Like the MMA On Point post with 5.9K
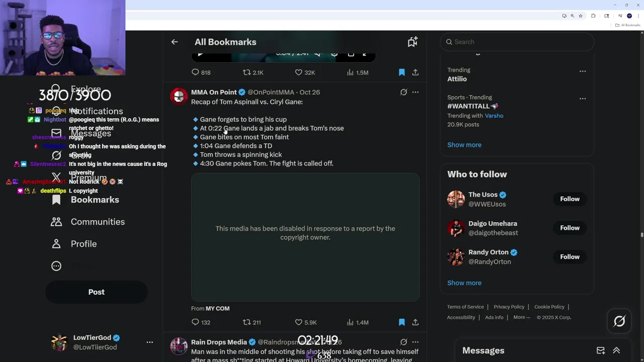 click(305, 322)
